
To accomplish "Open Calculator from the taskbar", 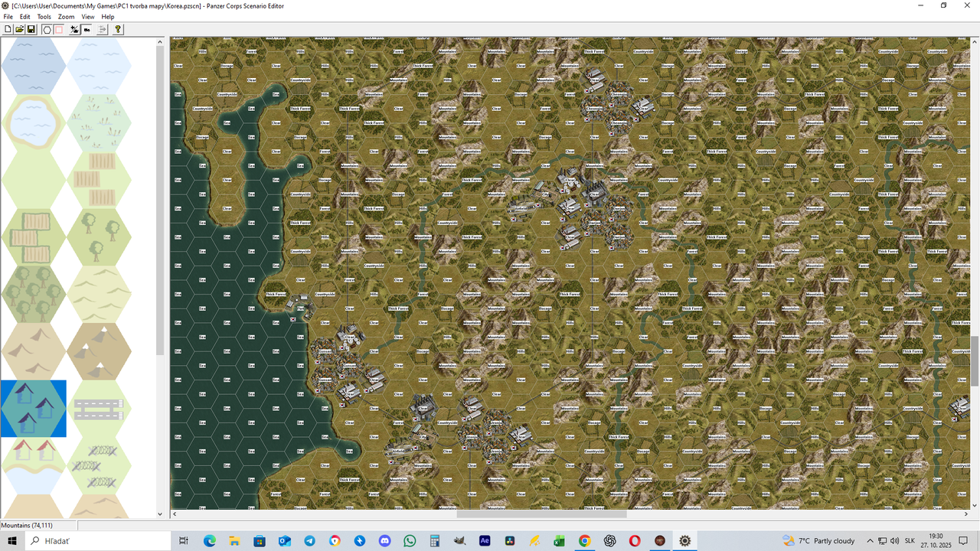I will [x=434, y=540].
